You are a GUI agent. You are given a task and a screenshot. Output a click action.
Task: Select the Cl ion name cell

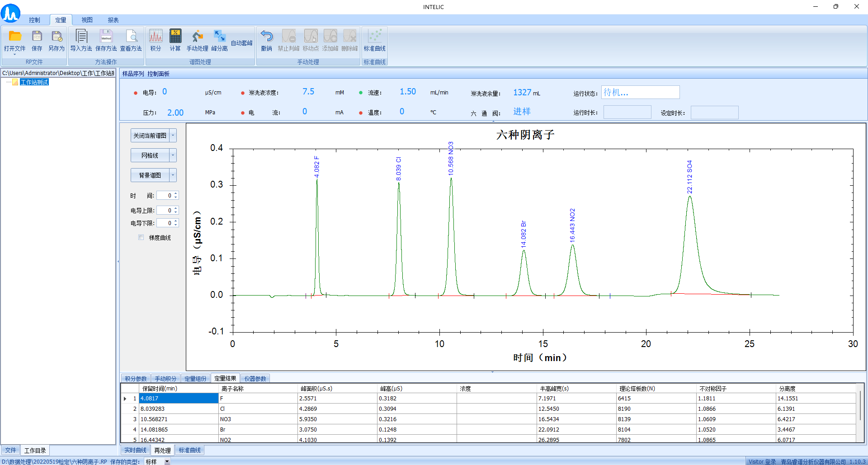coord(258,409)
